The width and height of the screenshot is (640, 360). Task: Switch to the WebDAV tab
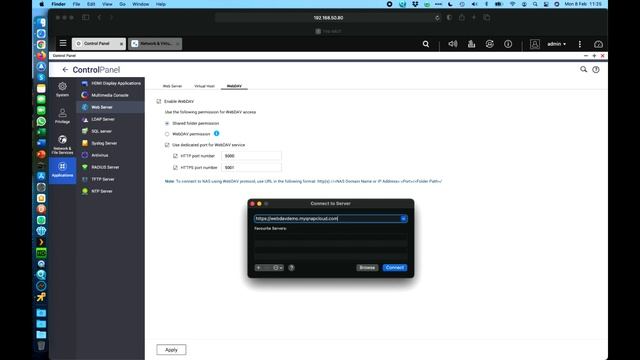[x=234, y=86]
